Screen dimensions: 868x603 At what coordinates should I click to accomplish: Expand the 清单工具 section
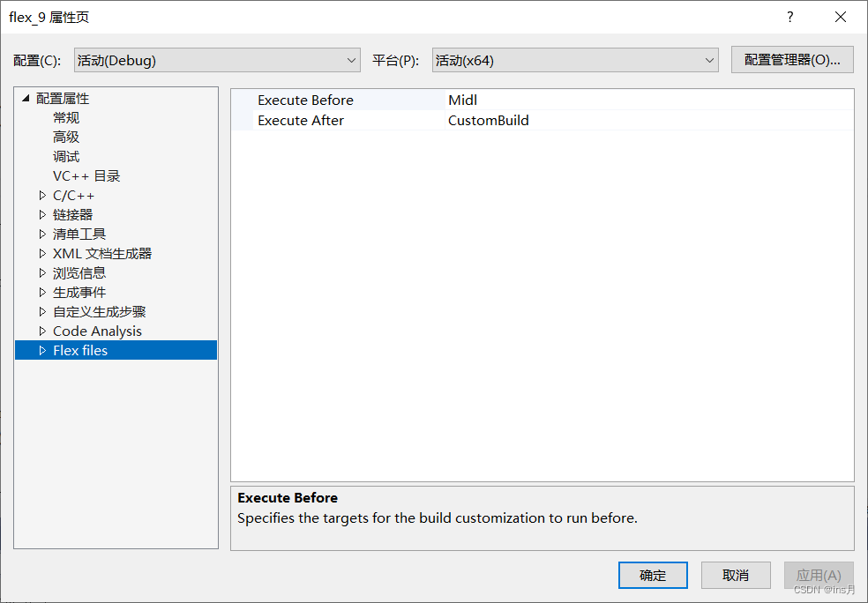pos(41,234)
